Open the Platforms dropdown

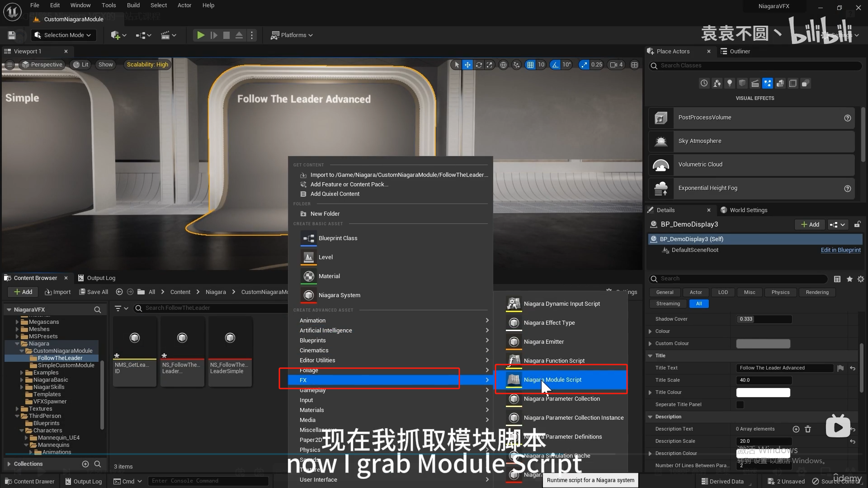click(292, 35)
